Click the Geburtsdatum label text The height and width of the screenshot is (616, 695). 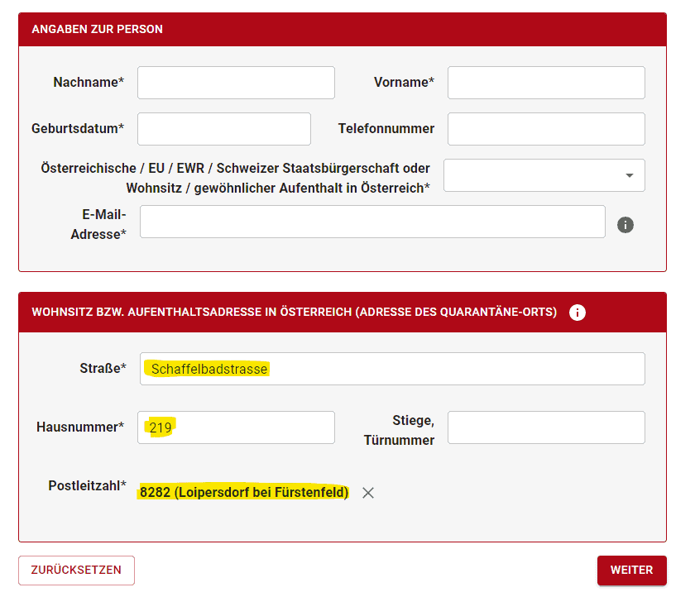pyautogui.click(x=78, y=128)
